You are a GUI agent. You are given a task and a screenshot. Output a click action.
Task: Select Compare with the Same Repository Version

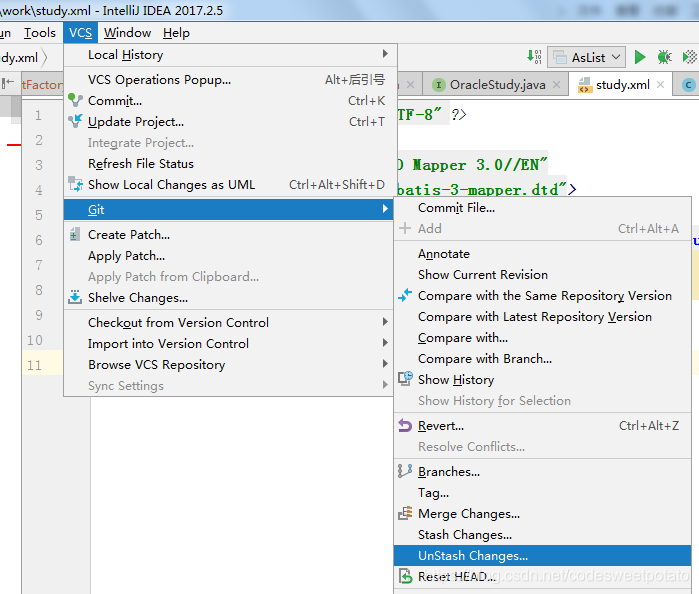(x=543, y=296)
